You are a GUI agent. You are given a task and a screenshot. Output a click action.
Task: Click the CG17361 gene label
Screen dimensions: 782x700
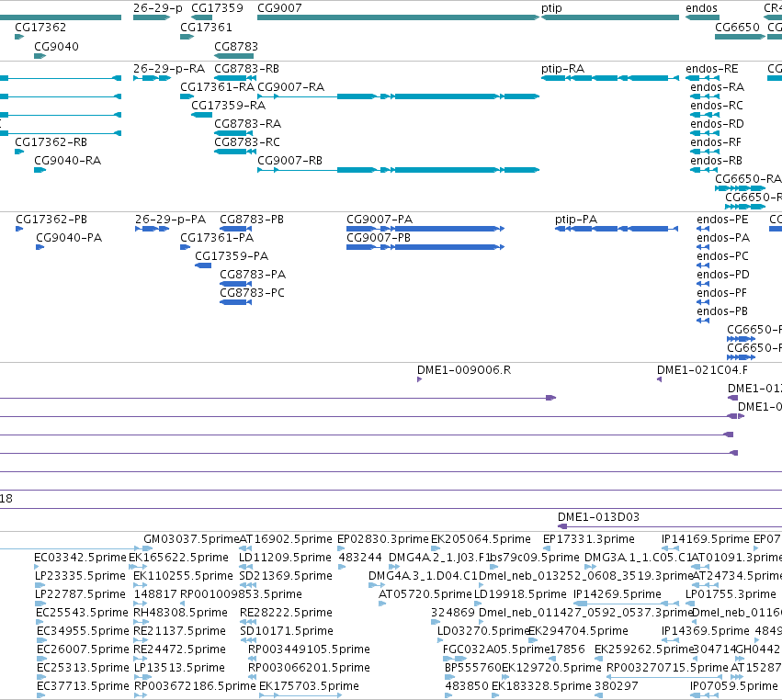206,28
